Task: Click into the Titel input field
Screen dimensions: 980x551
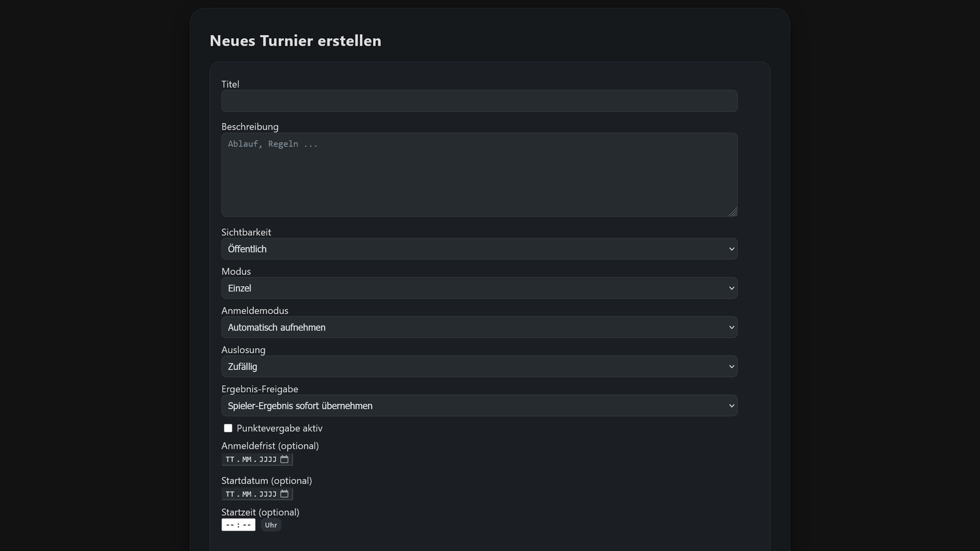Action: pyautogui.click(x=479, y=101)
